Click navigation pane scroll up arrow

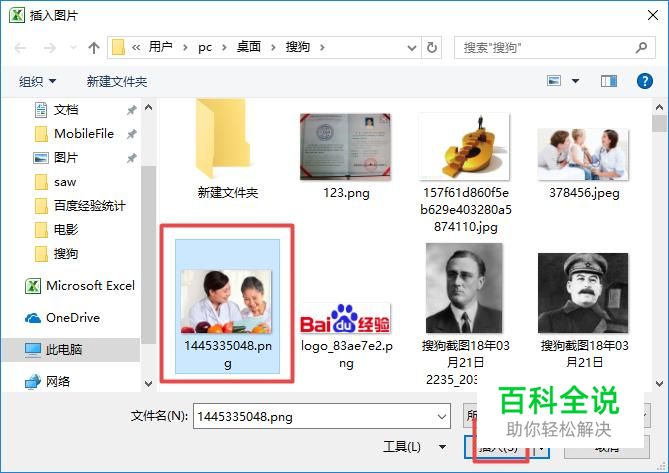pos(148,107)
